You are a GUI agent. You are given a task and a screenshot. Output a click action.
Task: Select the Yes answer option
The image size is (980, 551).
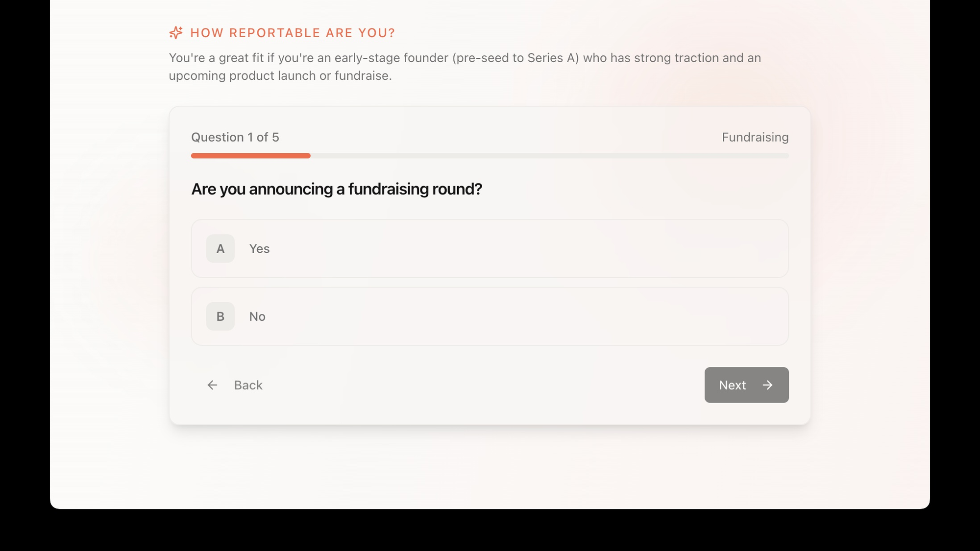point(490,249)
